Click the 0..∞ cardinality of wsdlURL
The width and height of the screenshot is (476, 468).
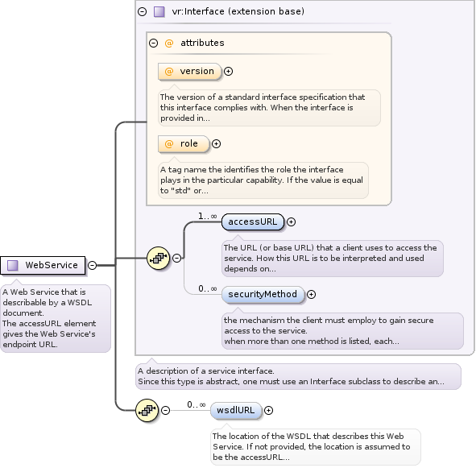coord(197,405)
